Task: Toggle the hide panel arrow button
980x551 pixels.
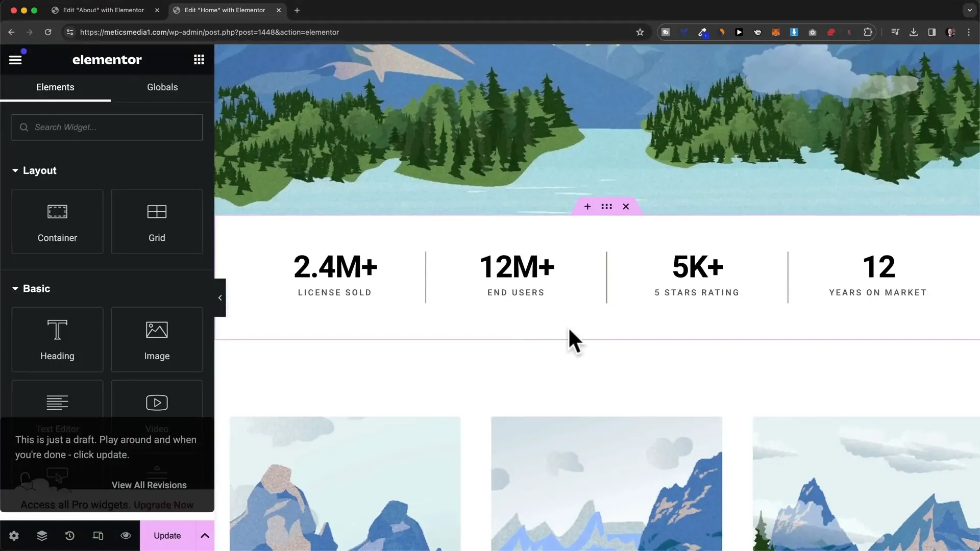Action: (220, 298)
